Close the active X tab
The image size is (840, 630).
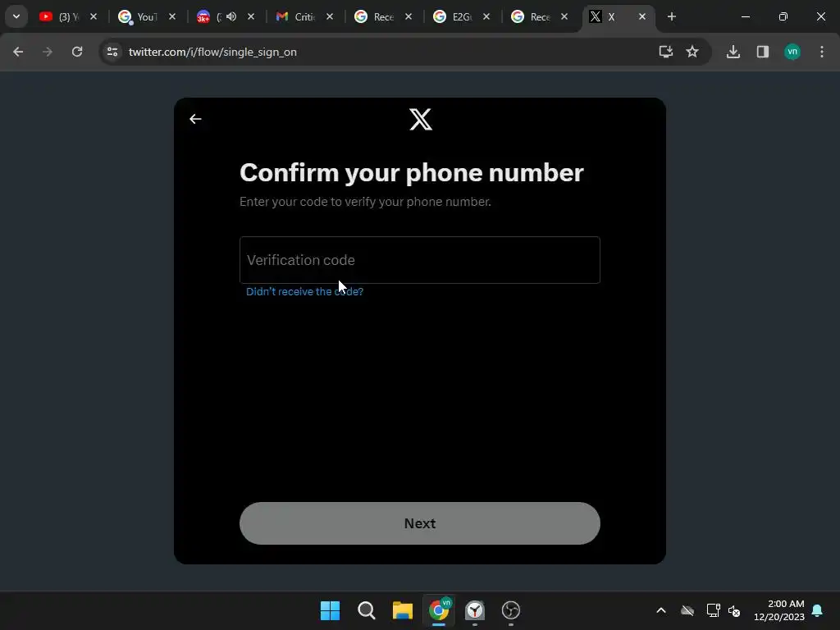(641, 16)
